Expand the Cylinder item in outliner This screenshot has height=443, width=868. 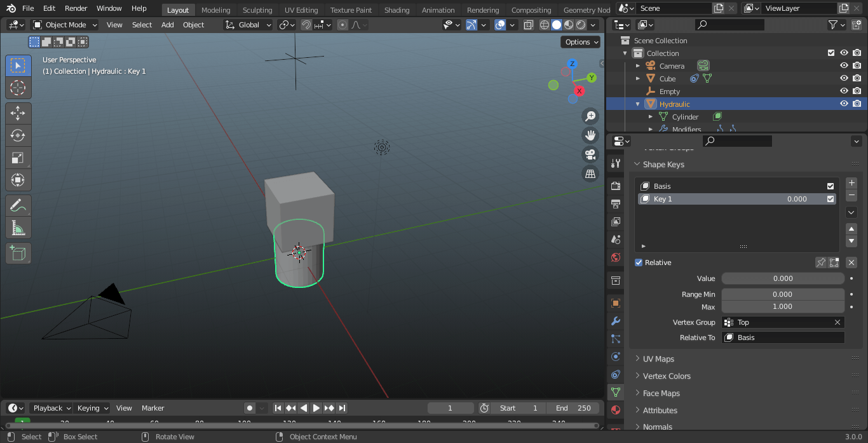pyautogui.click(x=651, y=116)
